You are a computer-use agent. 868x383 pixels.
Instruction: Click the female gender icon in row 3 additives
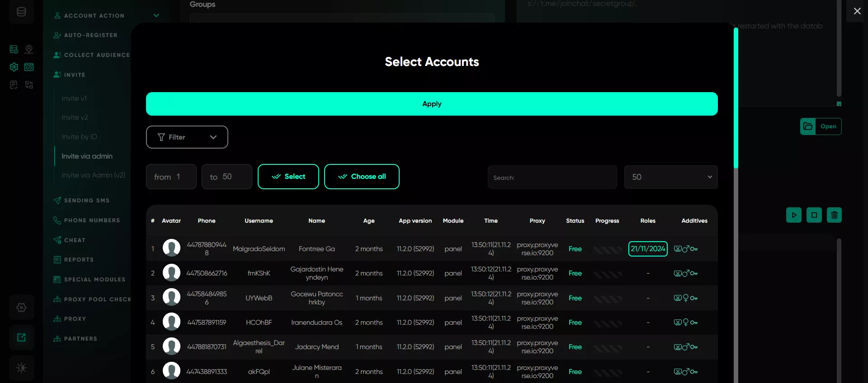click(686, 298)
